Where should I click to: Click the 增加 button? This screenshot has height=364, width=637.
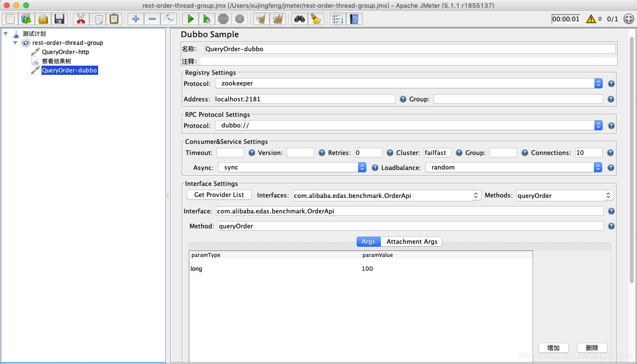point(553,348)
